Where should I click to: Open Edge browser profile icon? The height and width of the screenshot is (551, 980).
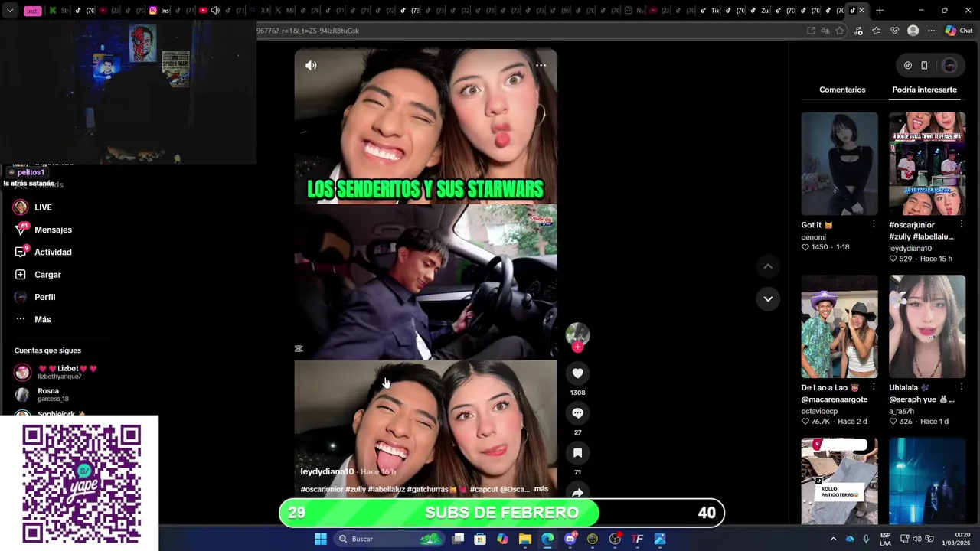point(913,31)
